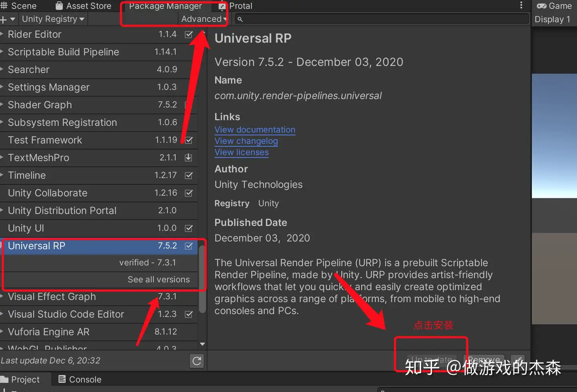Open the Protal tab
The image size is (577, 392).
point(236,6)
